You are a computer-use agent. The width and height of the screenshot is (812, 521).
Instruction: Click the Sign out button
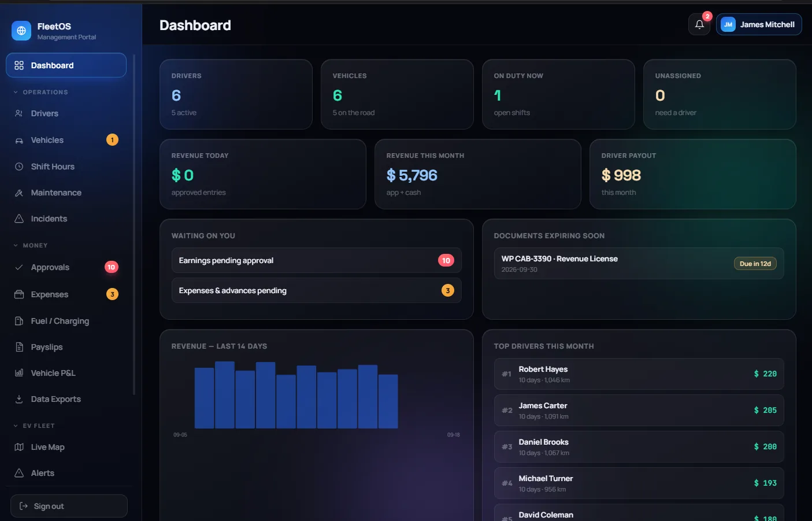point(69,506)
